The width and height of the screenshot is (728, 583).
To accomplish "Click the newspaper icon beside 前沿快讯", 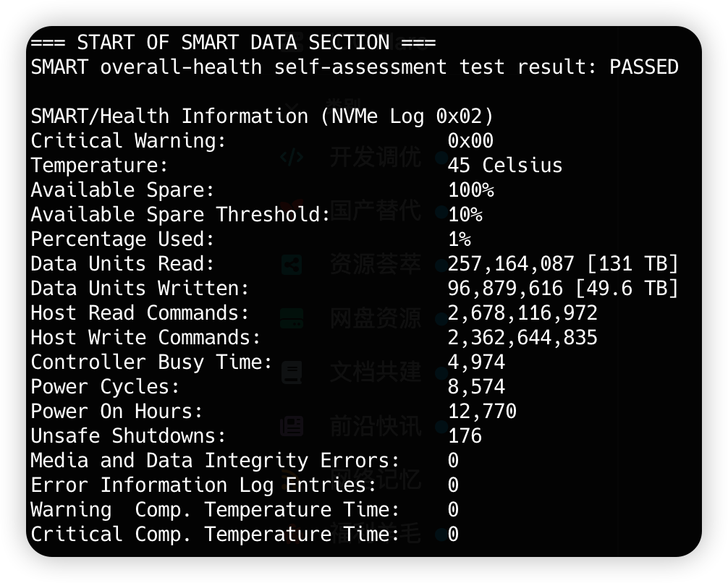I will [292, 426].
